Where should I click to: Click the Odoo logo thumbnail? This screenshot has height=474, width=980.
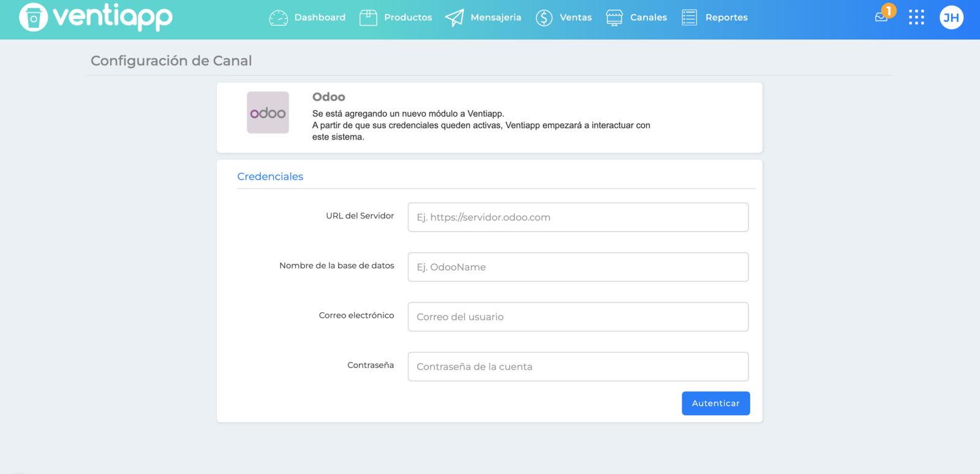pos(268,113)
